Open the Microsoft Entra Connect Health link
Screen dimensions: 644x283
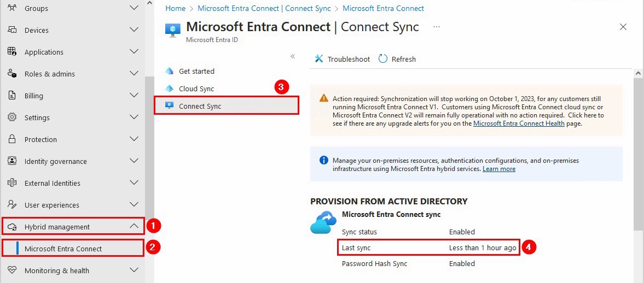pyautogui.click(x=519, y=123)
